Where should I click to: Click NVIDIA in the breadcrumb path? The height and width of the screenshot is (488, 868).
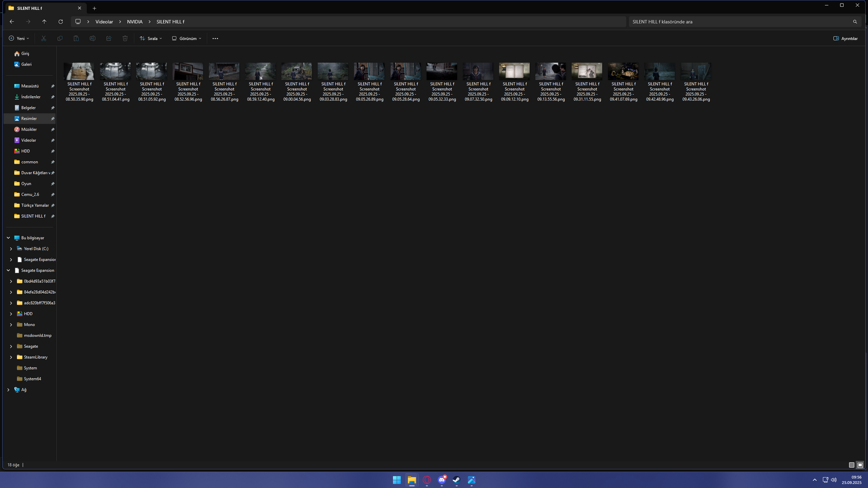coord(135,22)
